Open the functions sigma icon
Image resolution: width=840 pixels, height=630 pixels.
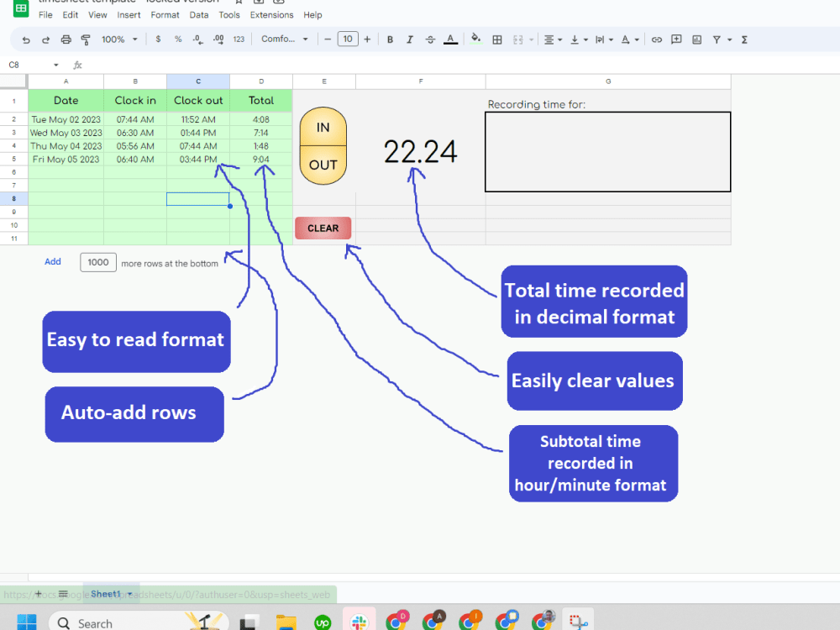(744, 39)
